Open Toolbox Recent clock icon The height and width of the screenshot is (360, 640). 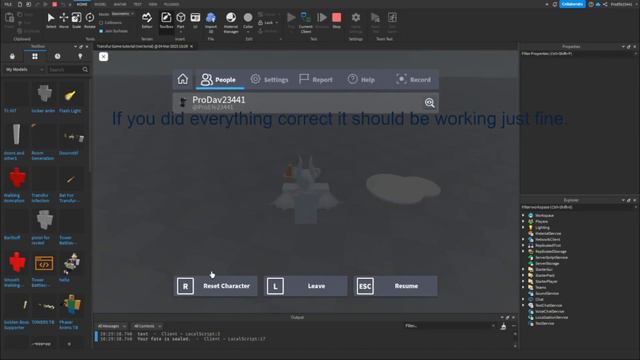pyautogui.click(x=58, y=56)
